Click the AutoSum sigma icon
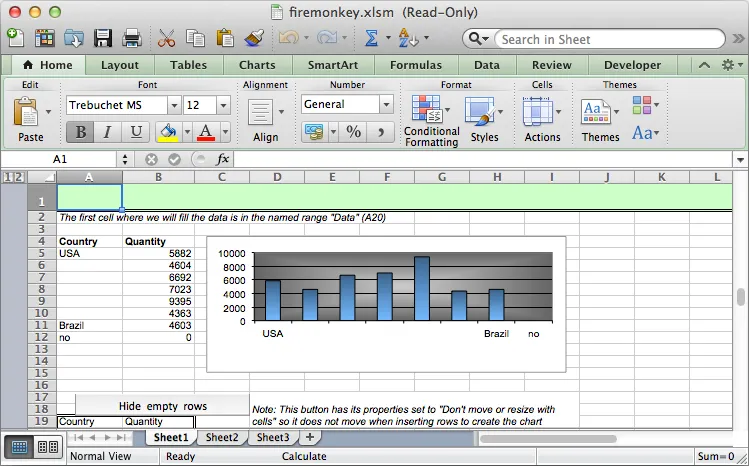 point(371,38)
